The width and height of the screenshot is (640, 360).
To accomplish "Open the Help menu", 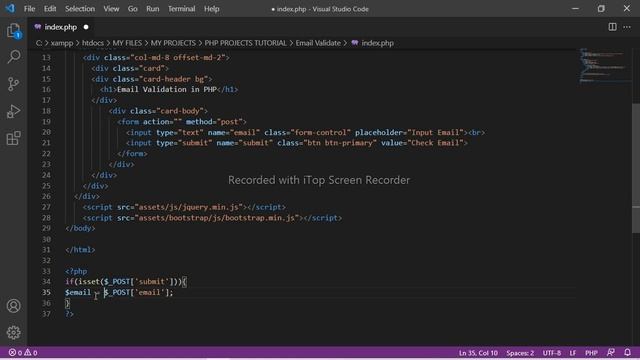I will click(x=212, y=9).
